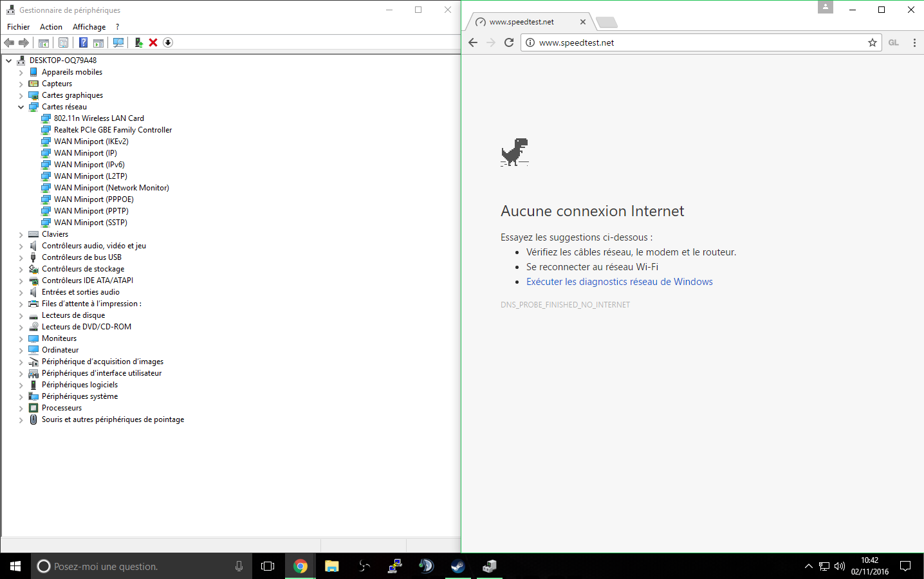This screenshot has width=924, height=579.
Task: Select Souris et autres périphériques de pointage
Action: point(113,419)
